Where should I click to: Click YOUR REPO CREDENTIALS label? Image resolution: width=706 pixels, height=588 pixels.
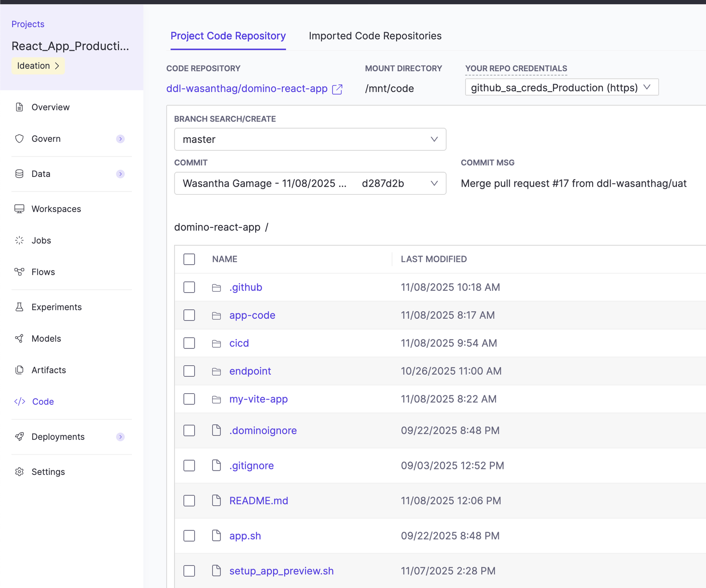516,68
